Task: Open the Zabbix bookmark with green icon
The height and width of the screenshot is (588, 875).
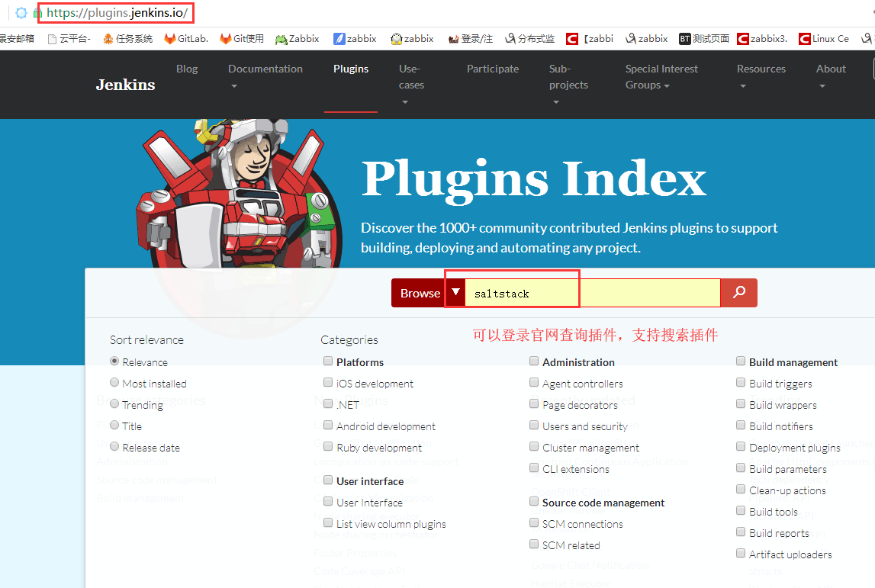Action: pos(298,38)
